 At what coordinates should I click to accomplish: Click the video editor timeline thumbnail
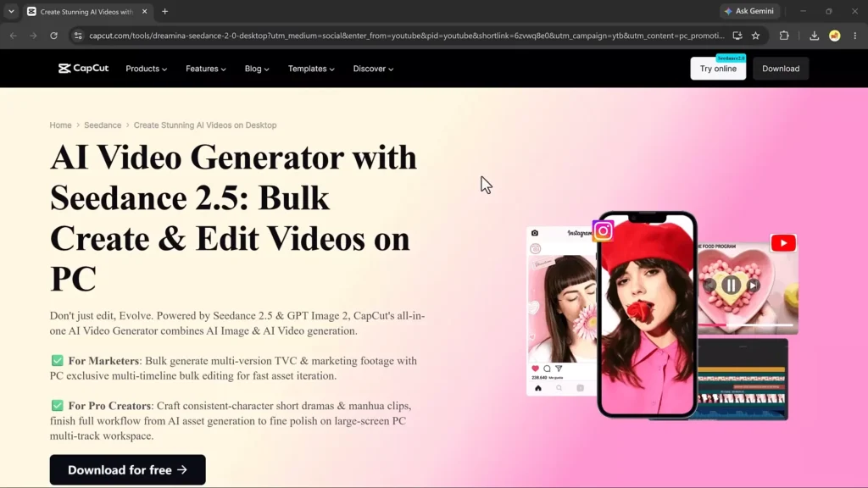pos(742,380)
